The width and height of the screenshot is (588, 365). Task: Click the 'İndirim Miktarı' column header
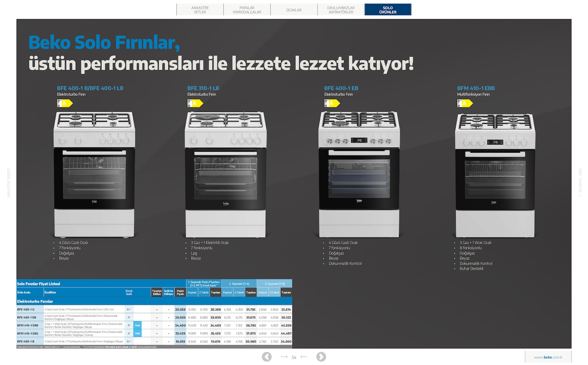169,292
